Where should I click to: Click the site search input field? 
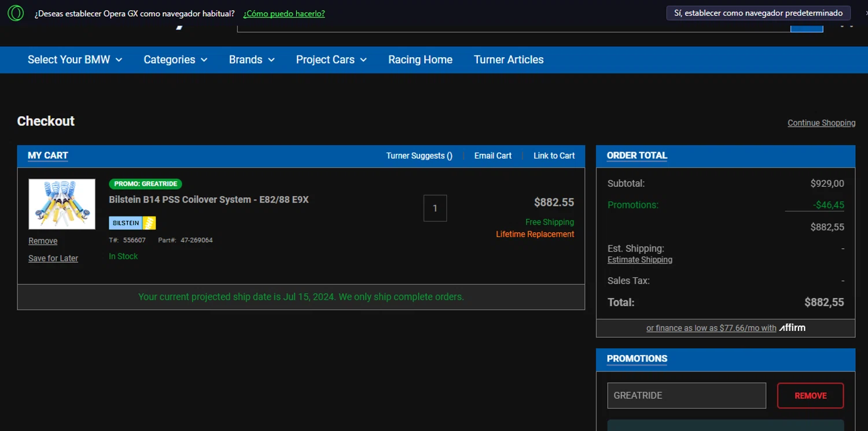[x=514, y=27]
